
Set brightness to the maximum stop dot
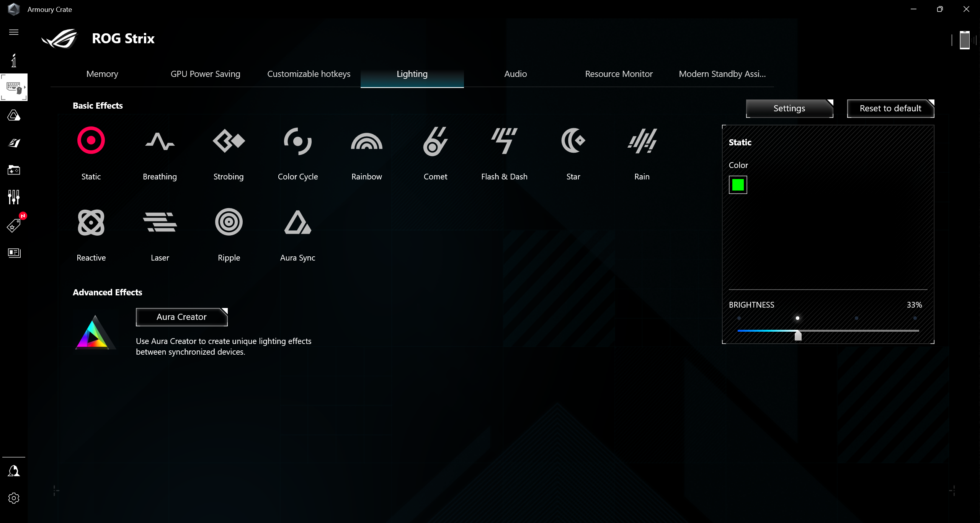[x=915, y=318]
